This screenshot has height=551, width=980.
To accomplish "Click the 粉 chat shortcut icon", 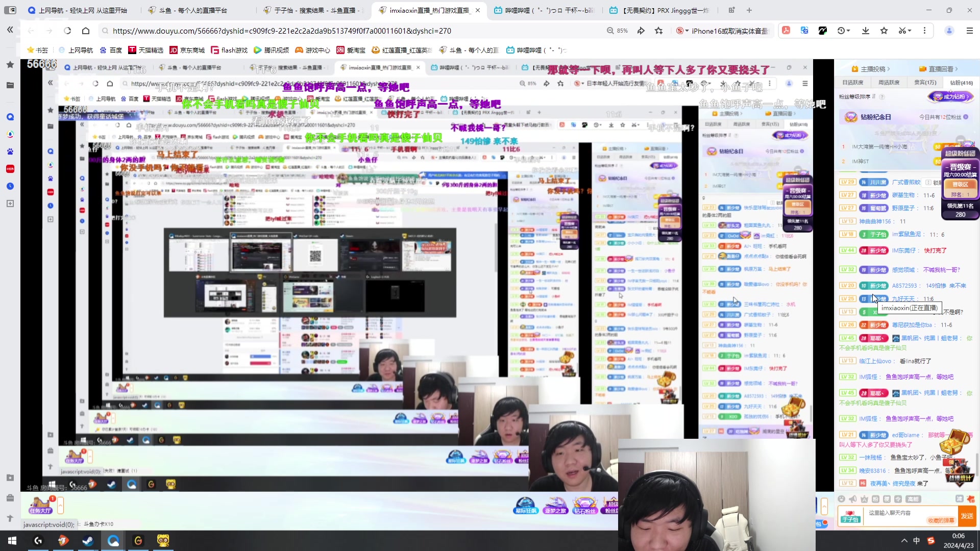I will (875, 498).
